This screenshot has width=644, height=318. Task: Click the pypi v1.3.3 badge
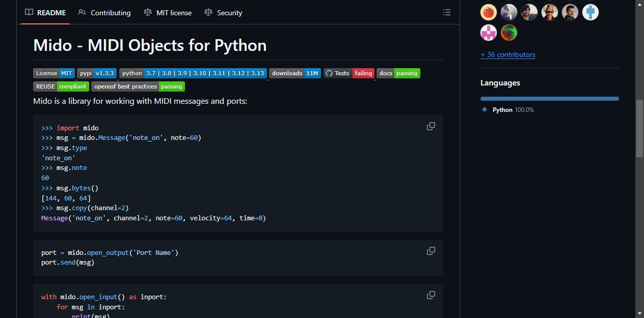97,73
